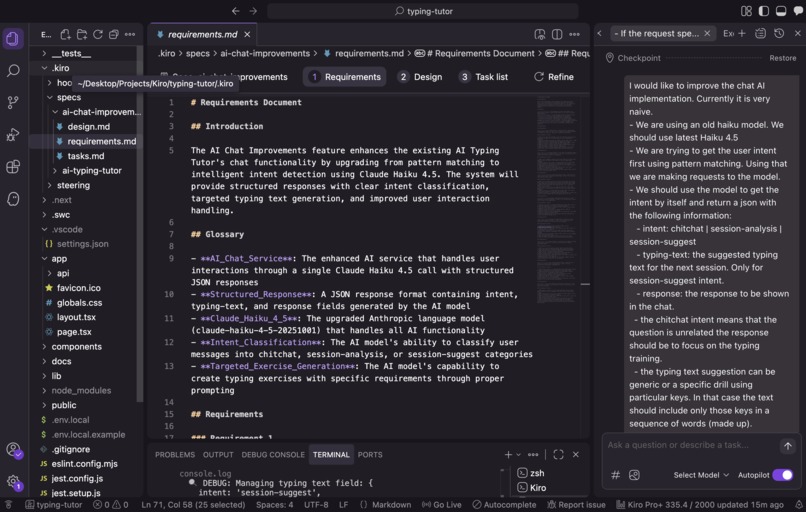806x512 pixels.
Task: Select the Task list spec step tab
Action: click(484, 77)
